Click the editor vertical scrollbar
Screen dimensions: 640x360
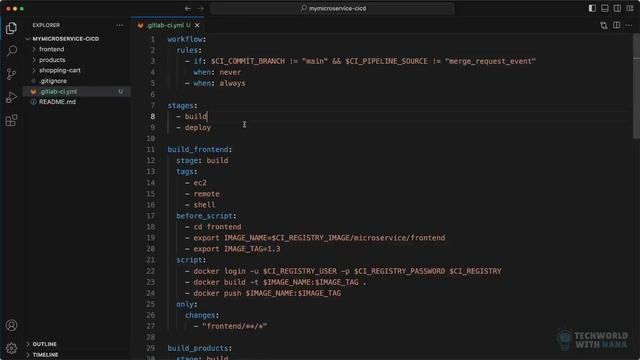(x=636, y=87)
